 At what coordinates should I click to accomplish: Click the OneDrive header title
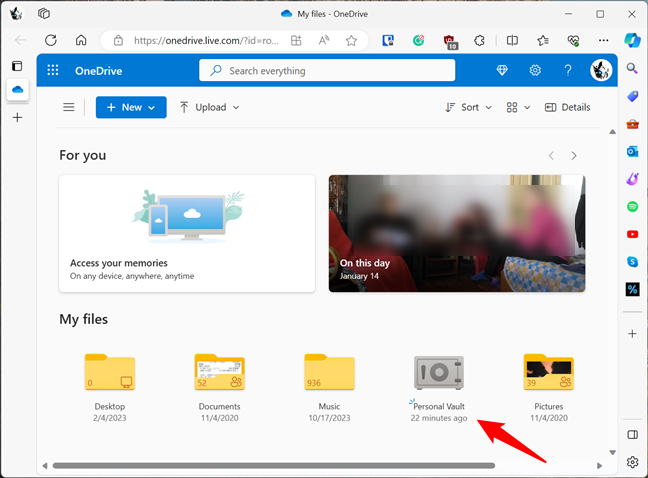coord(98,71)
